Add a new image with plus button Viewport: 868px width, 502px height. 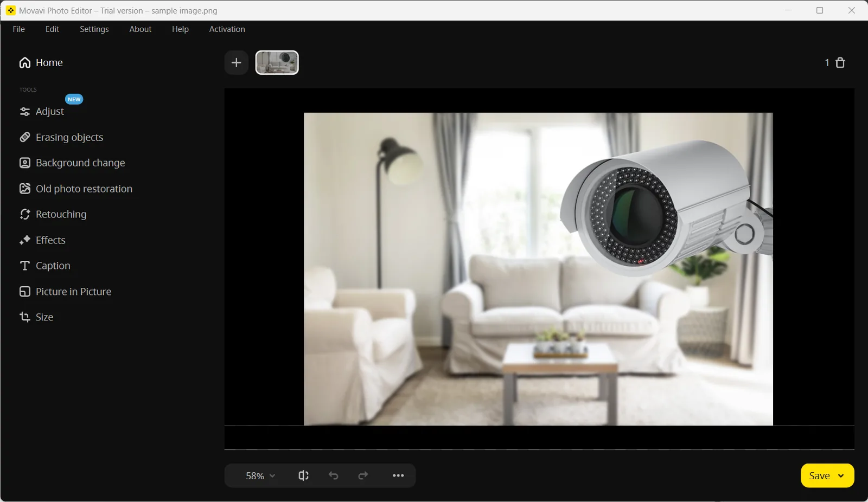click(237, 63)
